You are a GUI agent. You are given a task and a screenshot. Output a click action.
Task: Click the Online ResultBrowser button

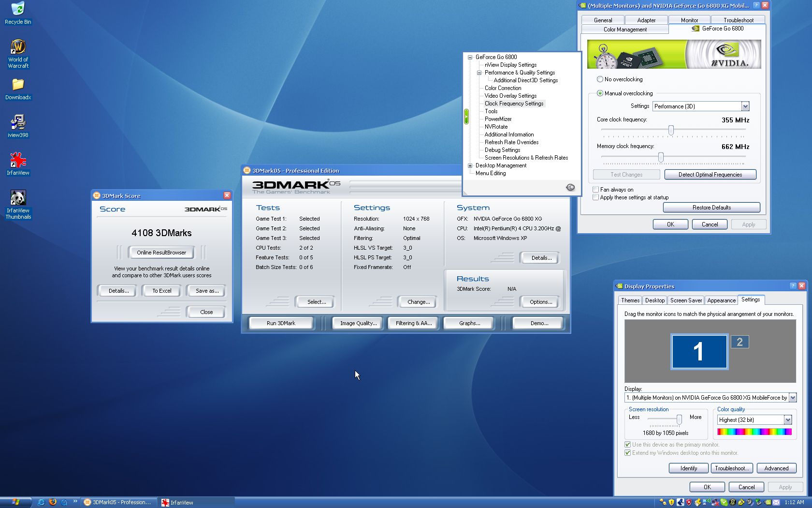pyautogui.click(x=161, y=253)
